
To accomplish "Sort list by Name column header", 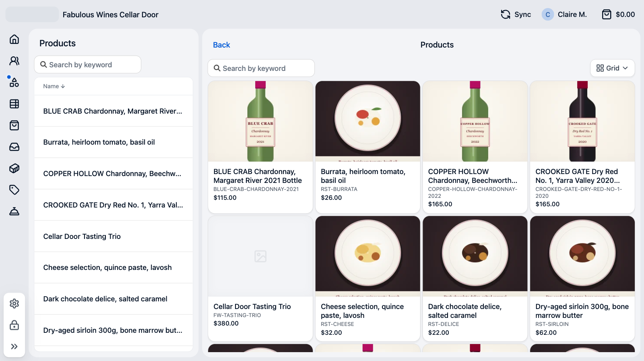I will (54, 86).
